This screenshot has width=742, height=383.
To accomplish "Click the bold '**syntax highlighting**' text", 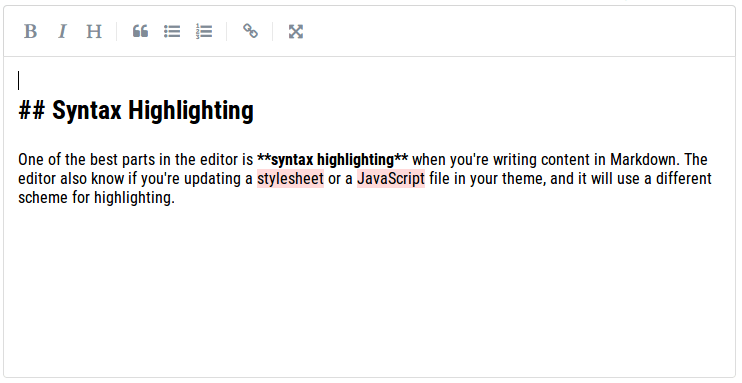I will (x=332, y=160).
